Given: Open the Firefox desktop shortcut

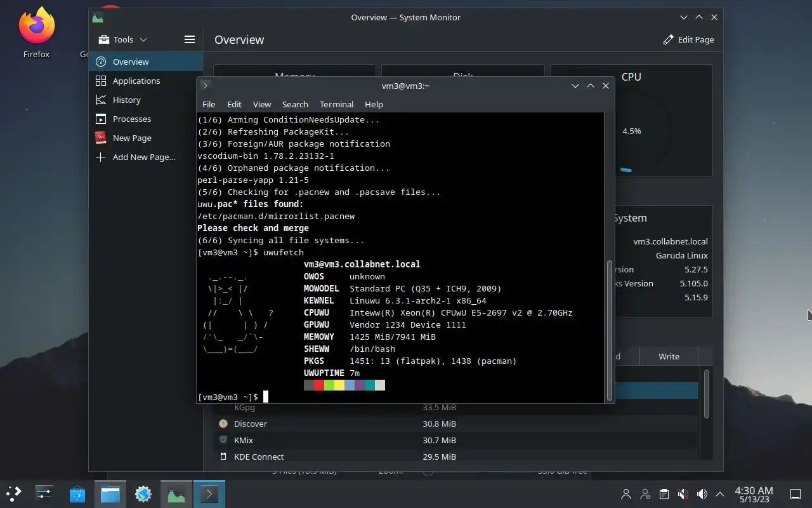Looking at the screenshot, I should [x=36, y=33].
